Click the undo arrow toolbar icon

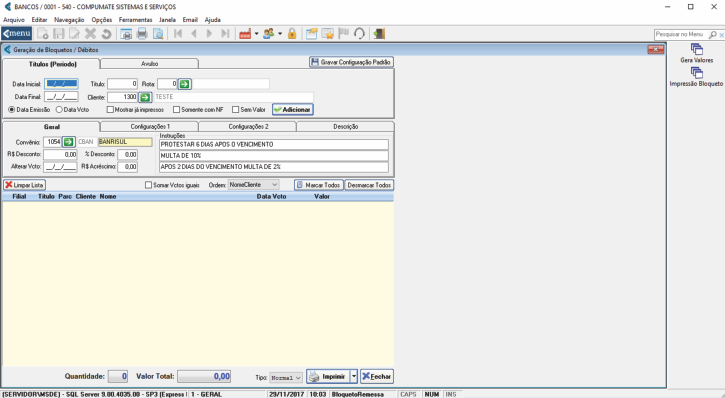[106, 33]
